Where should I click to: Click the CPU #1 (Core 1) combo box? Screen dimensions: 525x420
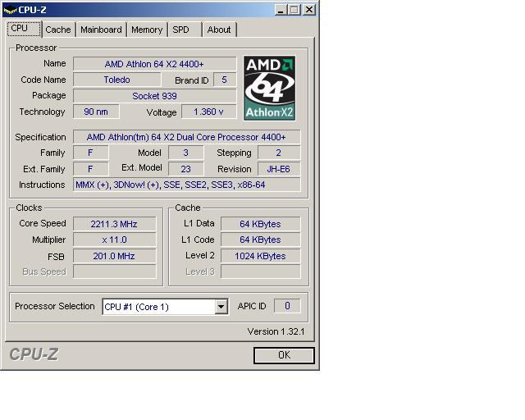click(x=166, y=307)
